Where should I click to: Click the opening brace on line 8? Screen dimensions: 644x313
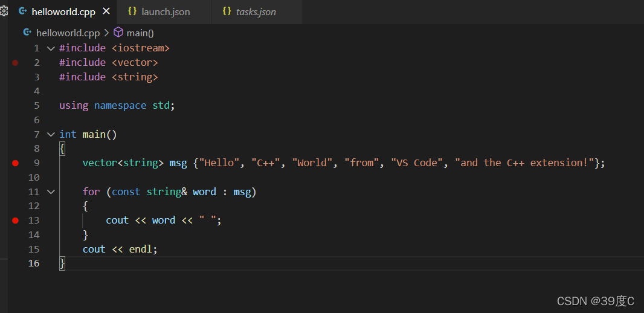(62, 149)
